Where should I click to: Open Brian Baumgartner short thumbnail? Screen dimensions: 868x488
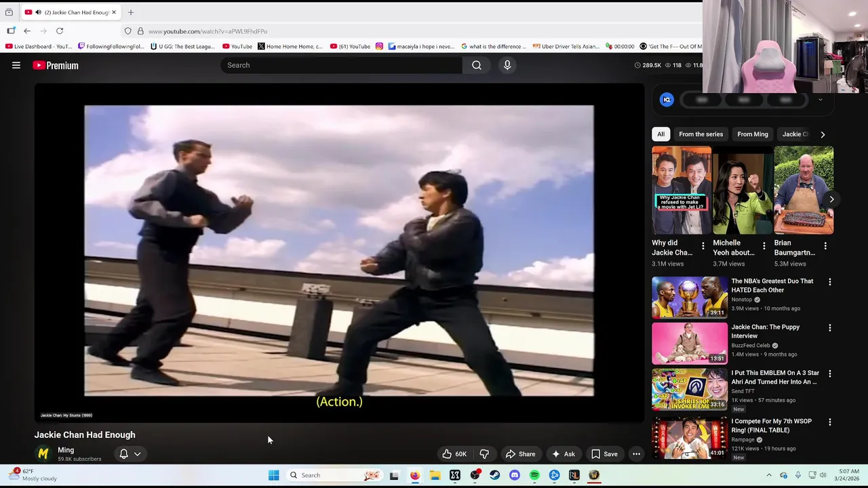804,190
